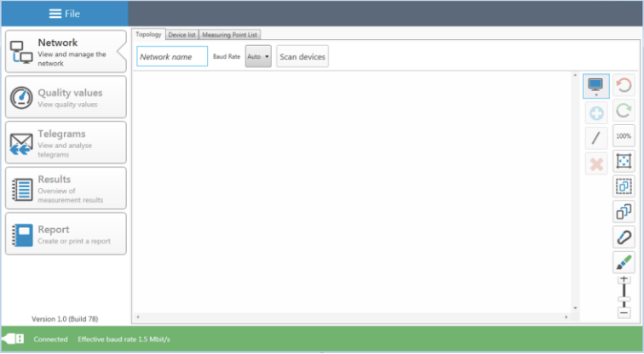Image resolution: width=644 pixels, height=354 pixels.
Task: Open the File menu
Action: [65, 13]
